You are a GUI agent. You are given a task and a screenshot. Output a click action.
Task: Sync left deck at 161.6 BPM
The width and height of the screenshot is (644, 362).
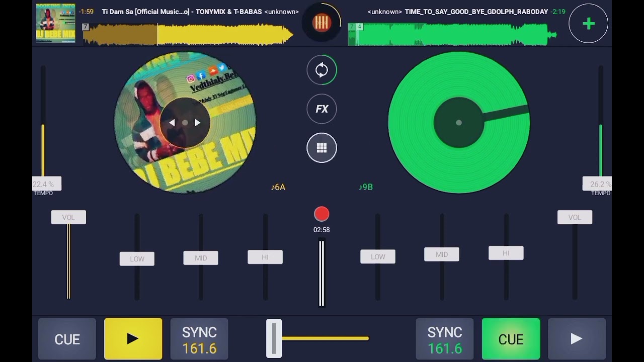199,339
